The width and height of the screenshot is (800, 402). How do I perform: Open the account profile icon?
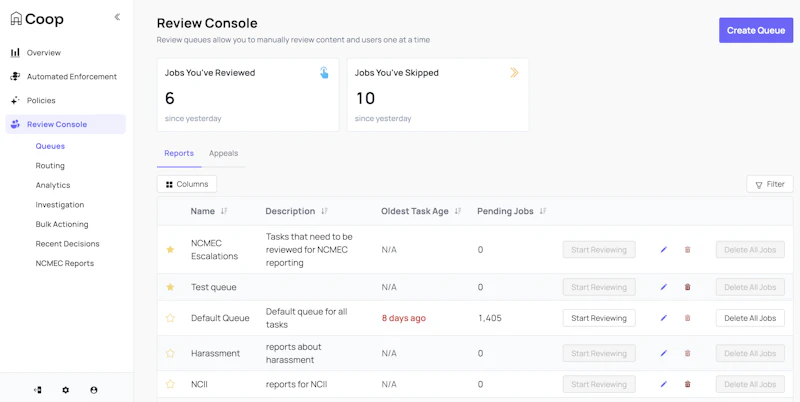pos(94,390)
